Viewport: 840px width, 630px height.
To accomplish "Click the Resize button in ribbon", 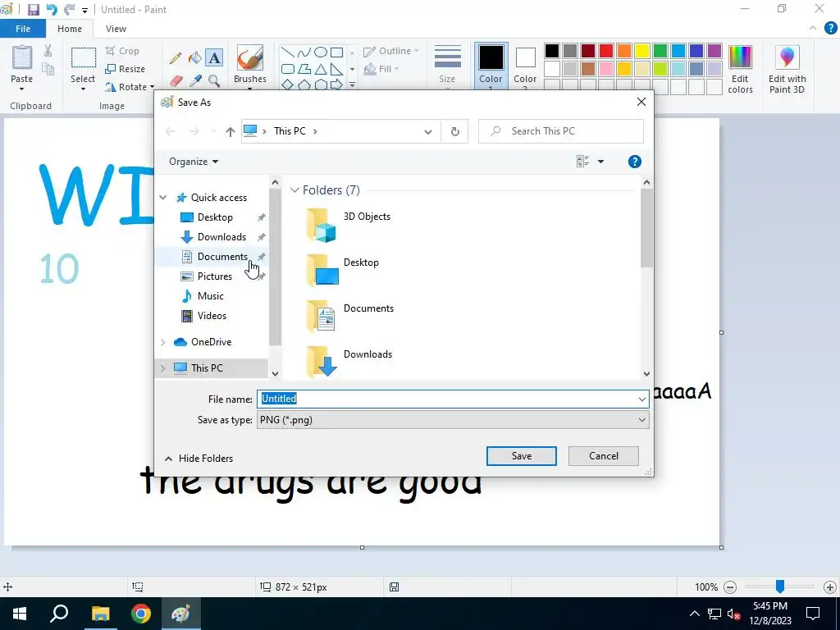I will [126, 69].
